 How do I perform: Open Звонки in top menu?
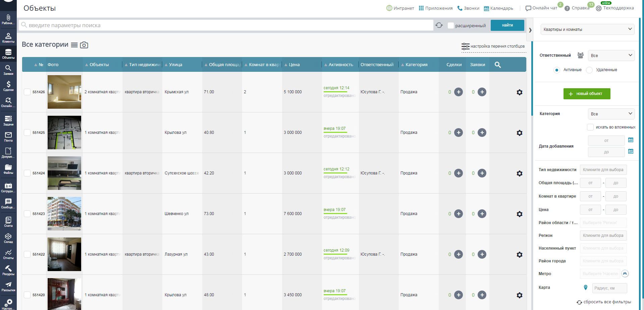tap(468, 8)
